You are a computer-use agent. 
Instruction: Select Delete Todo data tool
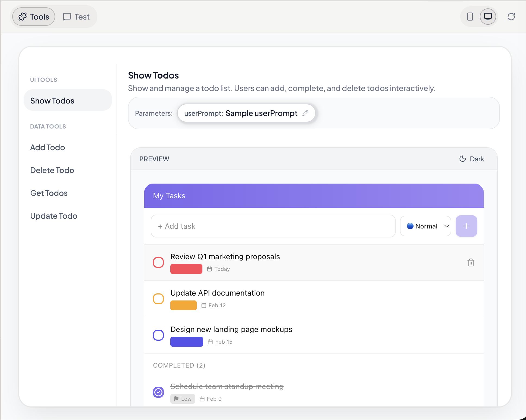[52, 170]
